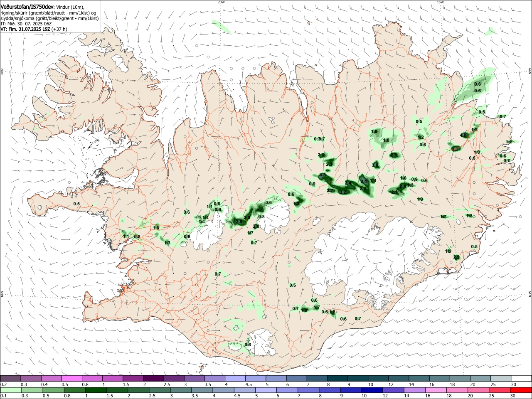Click the 3.5 precipitation value on the map
The image size is (532, 399).
[323, 175]
